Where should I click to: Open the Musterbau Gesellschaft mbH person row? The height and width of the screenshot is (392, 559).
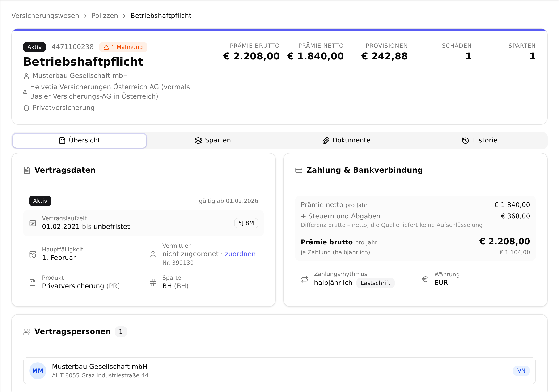pyautogui.click(x=279, y=371)
